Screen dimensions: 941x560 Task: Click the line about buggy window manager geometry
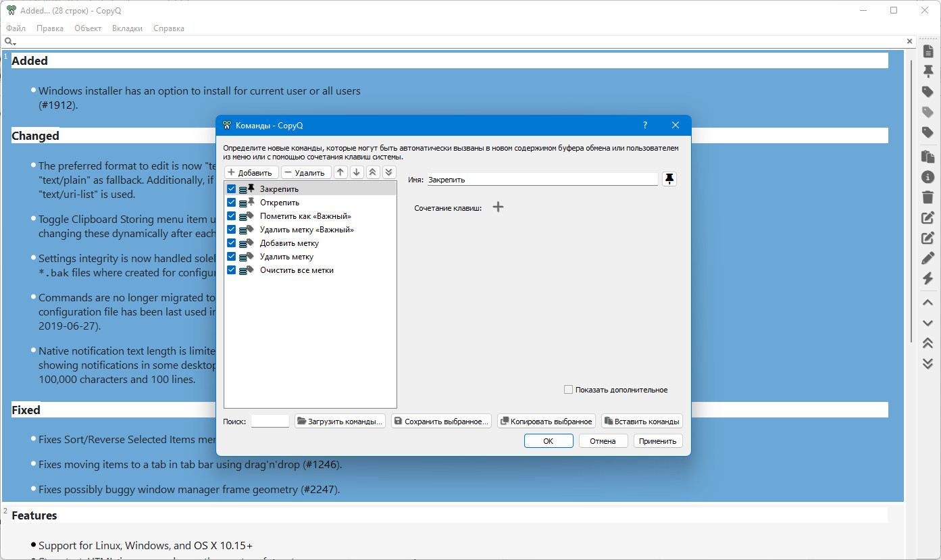(189, 489)
